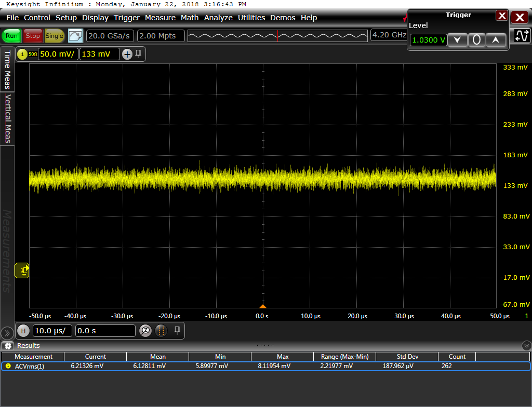Click the orange dotted markers icon
The height and width of the screenshot is (407, 532).
point(161,331)
